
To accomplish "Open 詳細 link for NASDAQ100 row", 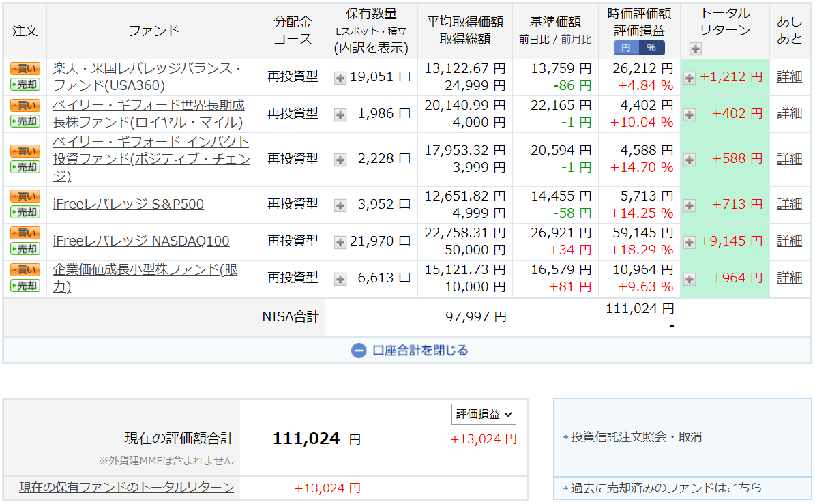I will [789, 241].
